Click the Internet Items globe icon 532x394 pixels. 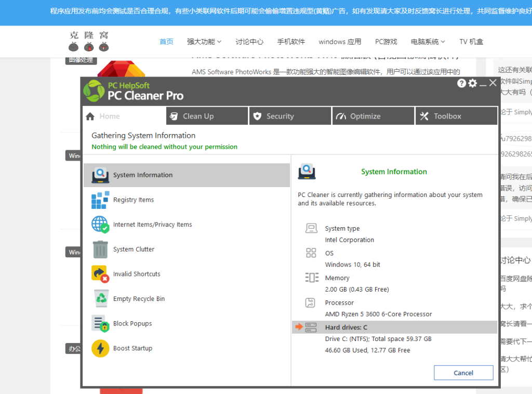click(x=100, y=225)
